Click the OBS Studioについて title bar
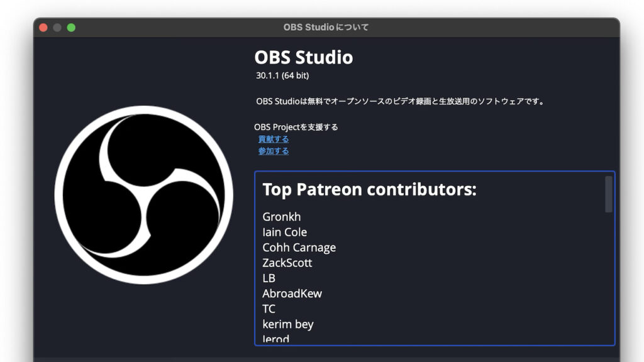The height and width of the screenshot is (362, 644). point(325,27)
